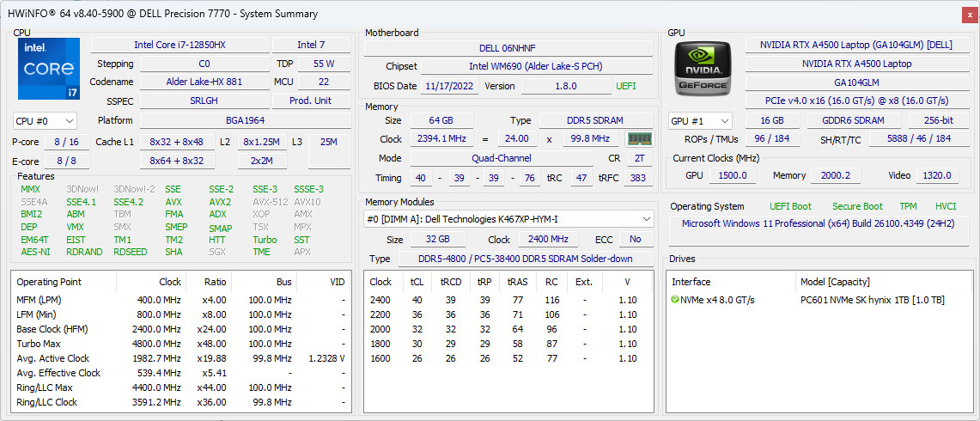This screenshot has height=421, width=980.
Task: Click the memory Size 64 GB field
Action: click(441, 120)
